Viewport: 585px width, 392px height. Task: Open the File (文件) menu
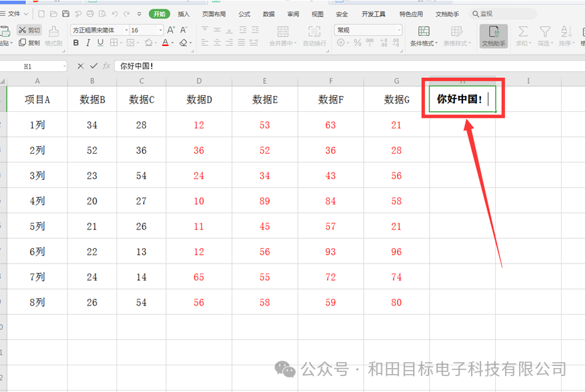tap(15, 14)
